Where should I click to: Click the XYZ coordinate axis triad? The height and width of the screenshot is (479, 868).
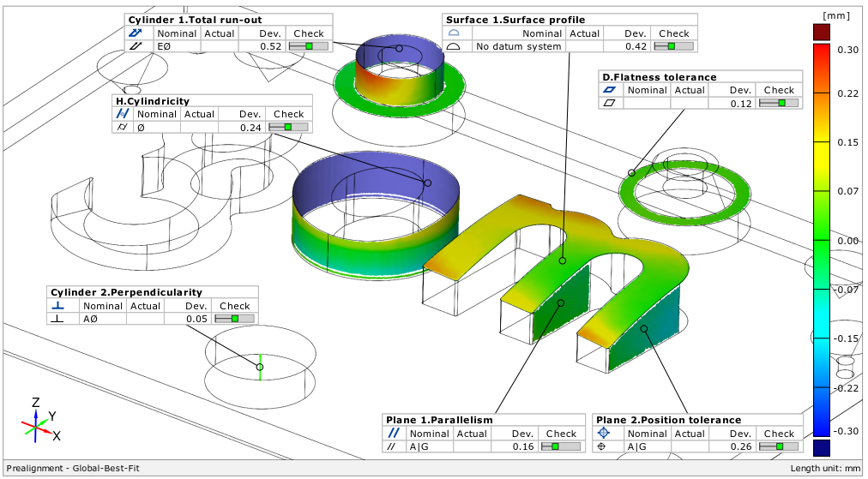click(36, 421)
